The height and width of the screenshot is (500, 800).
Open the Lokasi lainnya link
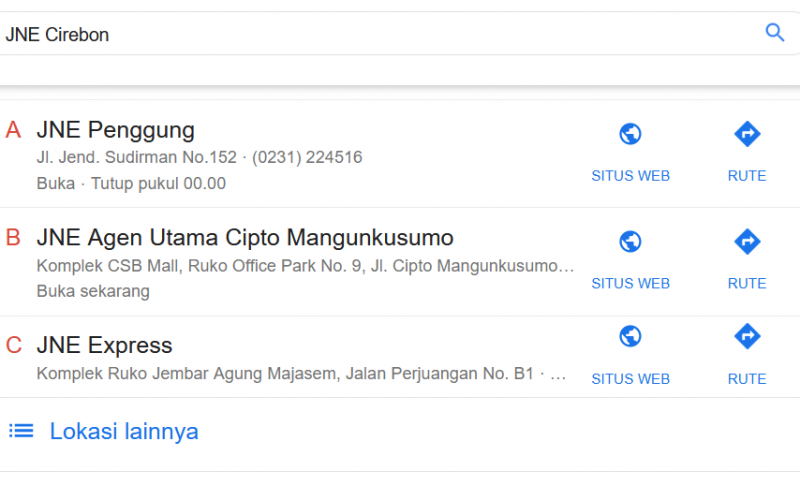coord(123,431)
